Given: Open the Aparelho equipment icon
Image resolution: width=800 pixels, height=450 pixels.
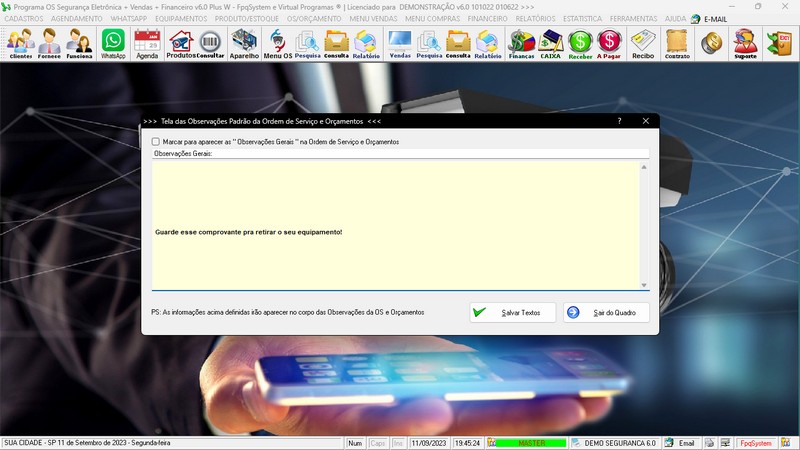Looking at the screenshot, I should [x=244, y=43].
